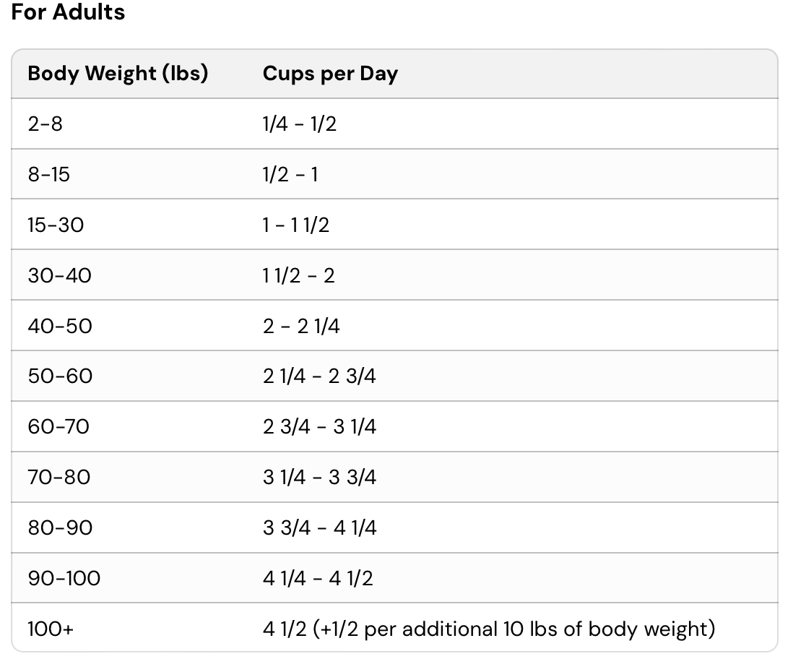Click the 2 1/4 - 2 3/4 cups cell
This screenshot has height=672, width=793.
coord(319,376)
